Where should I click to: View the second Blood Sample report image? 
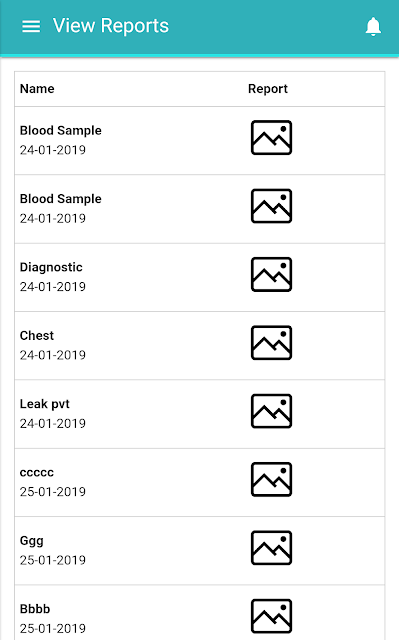tap(271, 206)
